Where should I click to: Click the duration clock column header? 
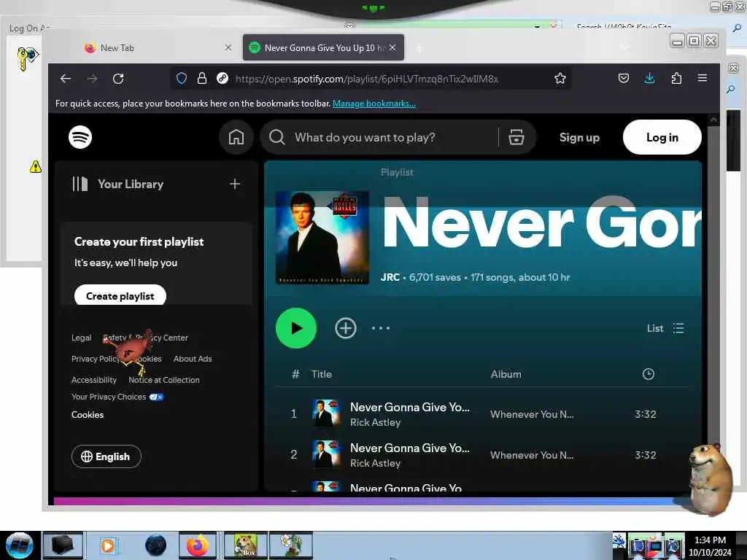(x=648, y=374)
